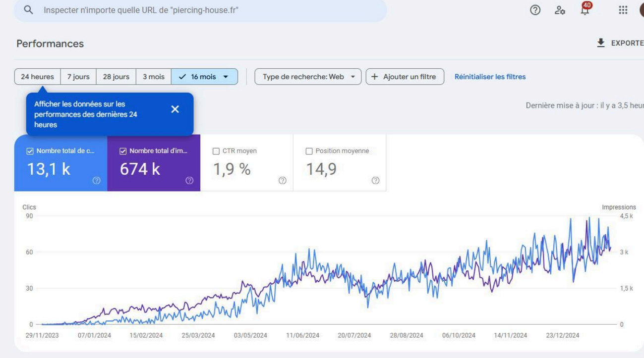Viewport: 644px width, 358px height.
Task: Click the export download icon
Action: coord(601,43)
